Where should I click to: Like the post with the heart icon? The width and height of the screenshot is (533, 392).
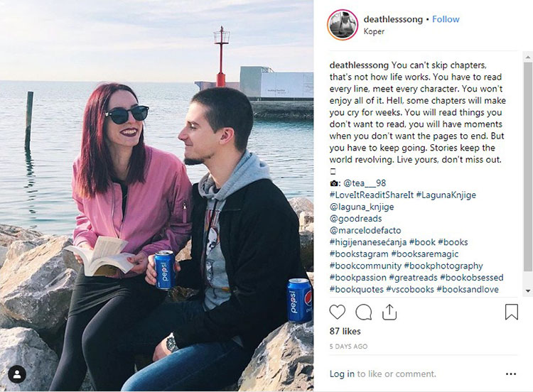click(337, 312)
